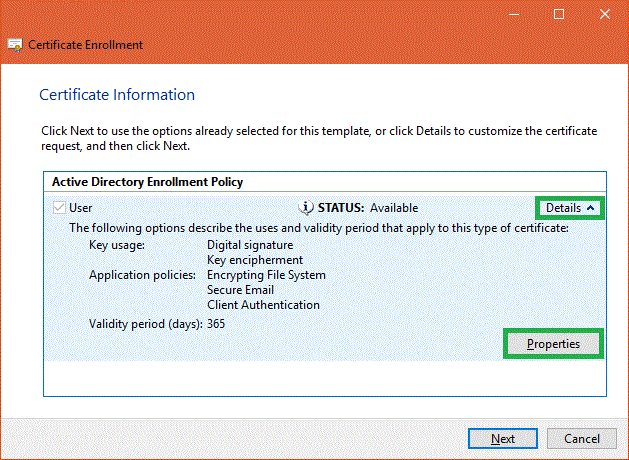Click the Digital signature key usage entry
The width and height of the screenshot is (629, 460).
250,244
